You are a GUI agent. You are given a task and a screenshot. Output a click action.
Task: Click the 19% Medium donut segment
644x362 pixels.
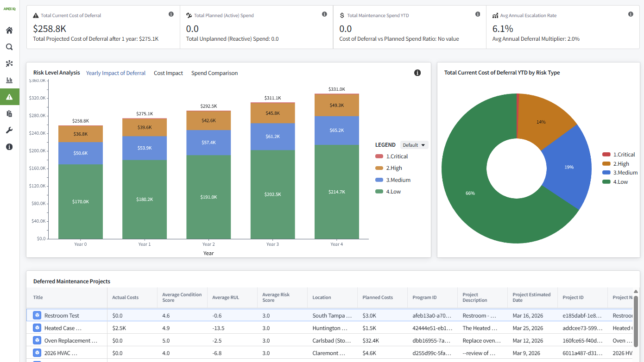point(569,167)
